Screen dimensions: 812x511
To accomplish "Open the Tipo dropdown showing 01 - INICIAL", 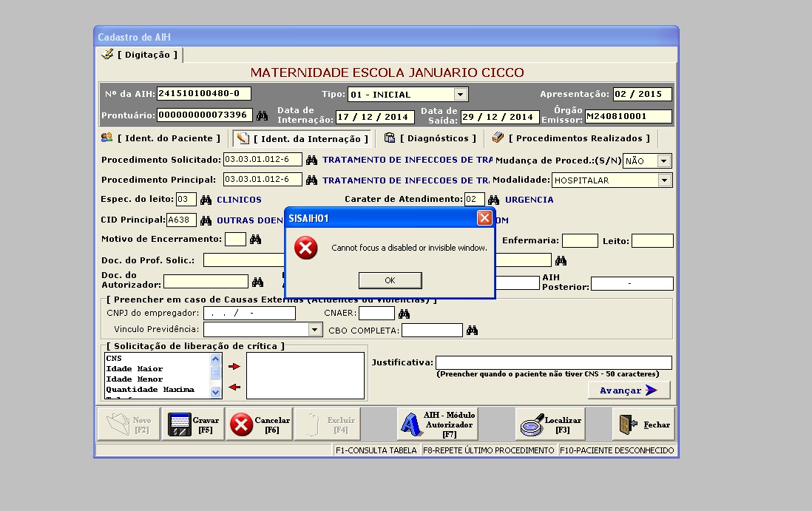I will (x=461, y=95).
